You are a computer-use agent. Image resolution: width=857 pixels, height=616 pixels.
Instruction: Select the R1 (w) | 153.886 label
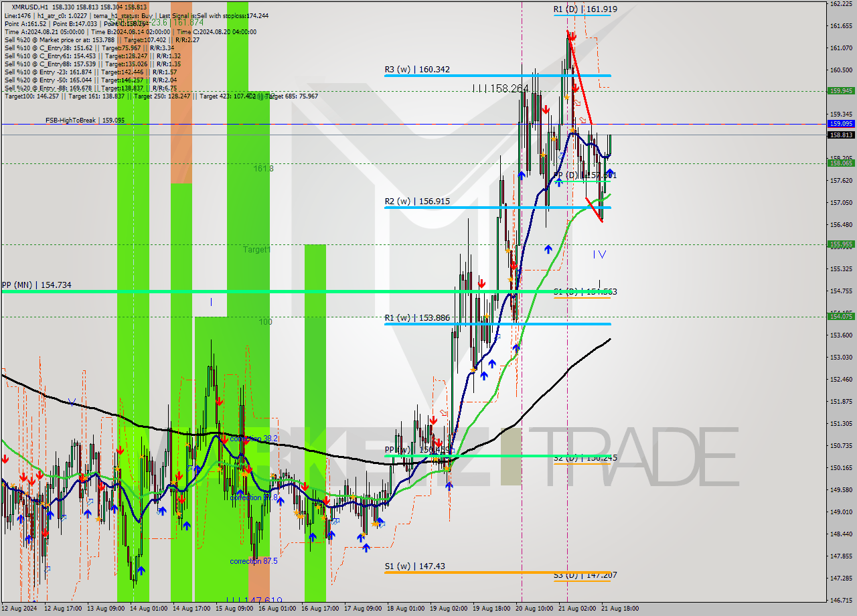416,318
